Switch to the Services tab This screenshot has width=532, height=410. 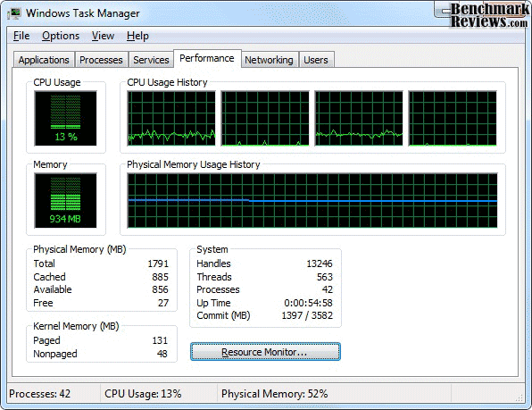151,60
